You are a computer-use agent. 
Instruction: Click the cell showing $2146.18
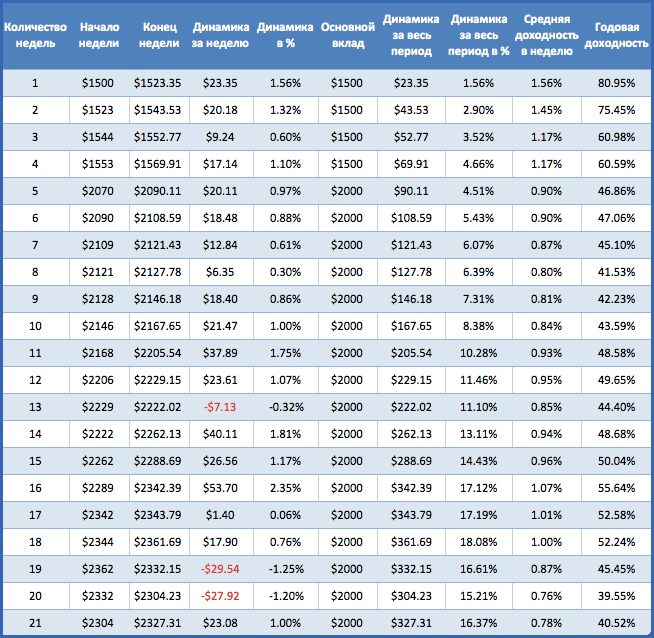[158, 299]
